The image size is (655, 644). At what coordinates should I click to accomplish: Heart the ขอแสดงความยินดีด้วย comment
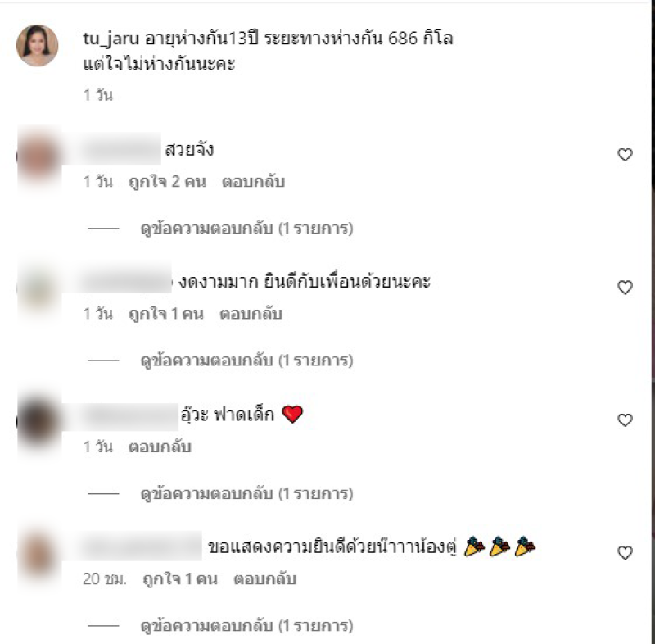pos(625,552)
